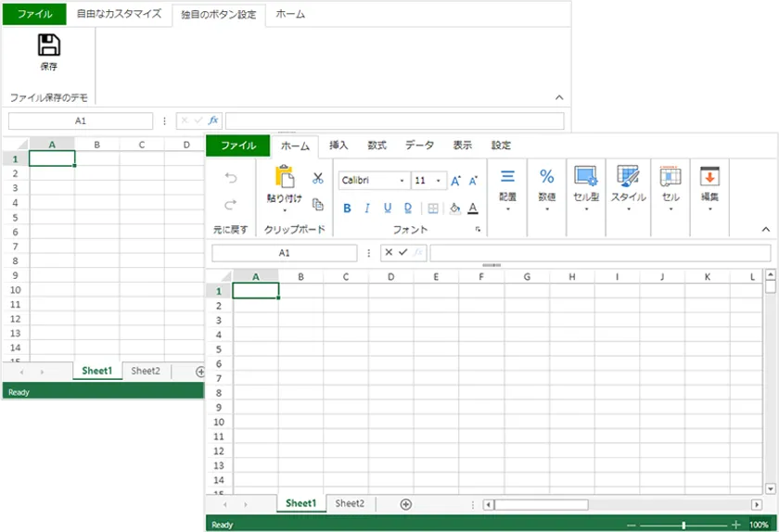Click the scissors cut icon

coord(318,178)
